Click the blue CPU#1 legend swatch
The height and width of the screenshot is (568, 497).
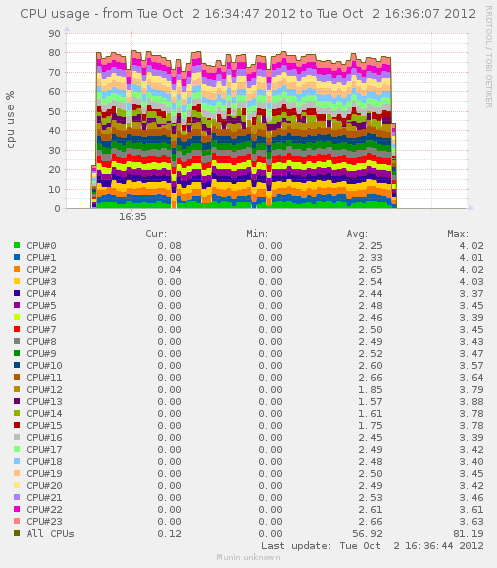click(17, 257)
